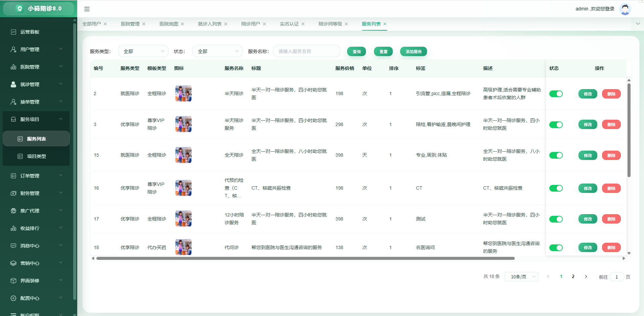Click 删除 button for service number 3
Screen dimensions: 644x316
point(611,124)
